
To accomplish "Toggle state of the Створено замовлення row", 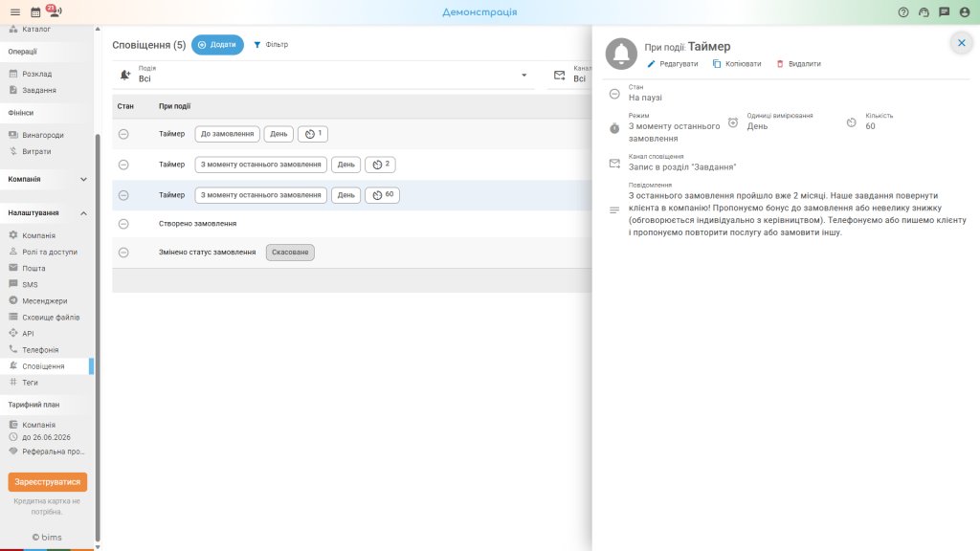I will 123,224.
